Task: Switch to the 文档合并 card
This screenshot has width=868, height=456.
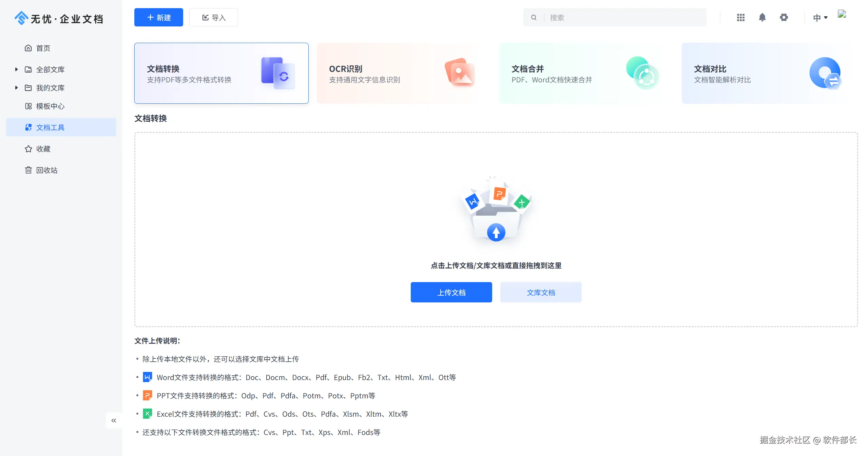Action: pos(586,73)
